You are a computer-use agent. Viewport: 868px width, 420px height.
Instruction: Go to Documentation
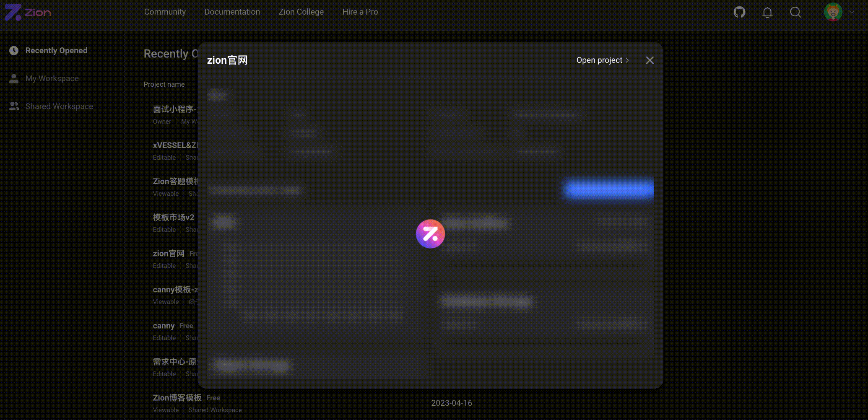pos(232,12)
